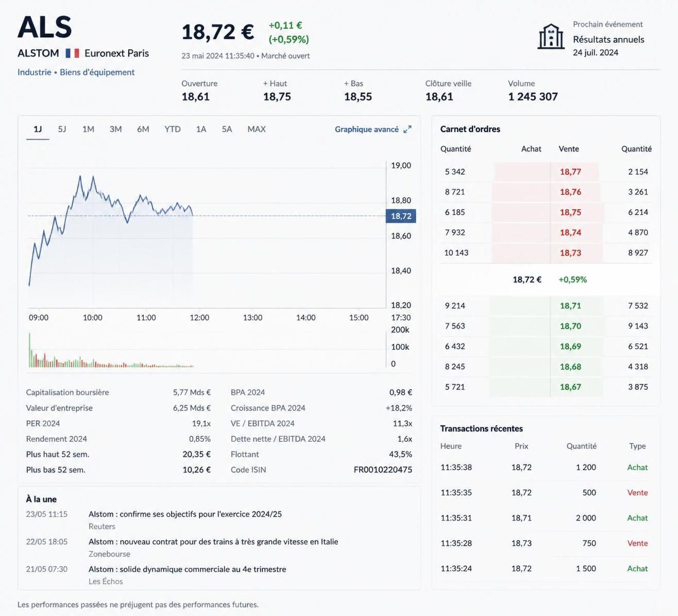Click the building icon for next event
This screenshot has width=678, height=616.
[x=551, y=37]
